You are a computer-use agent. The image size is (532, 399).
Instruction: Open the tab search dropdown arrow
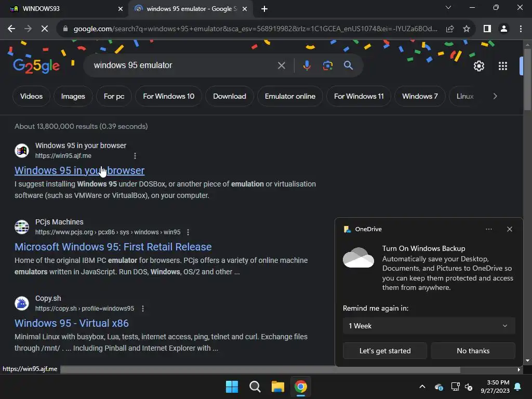[448, 7]
